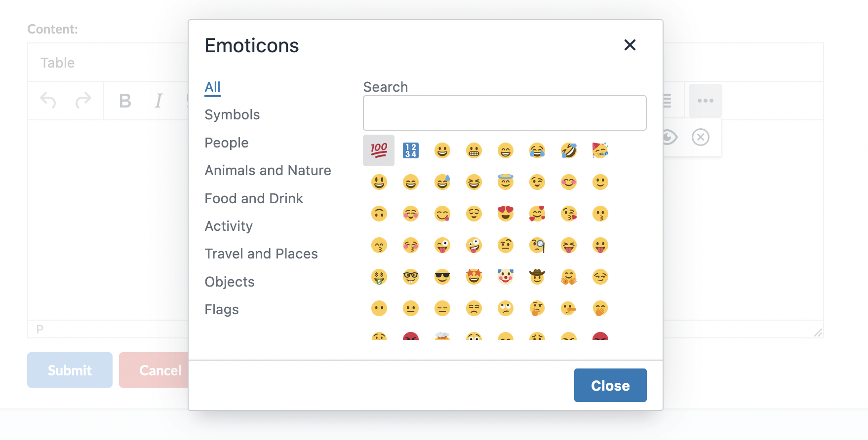Screen dimensions: 868x440
Task: Open the People emoji category
Action: (x=226, y=143)
